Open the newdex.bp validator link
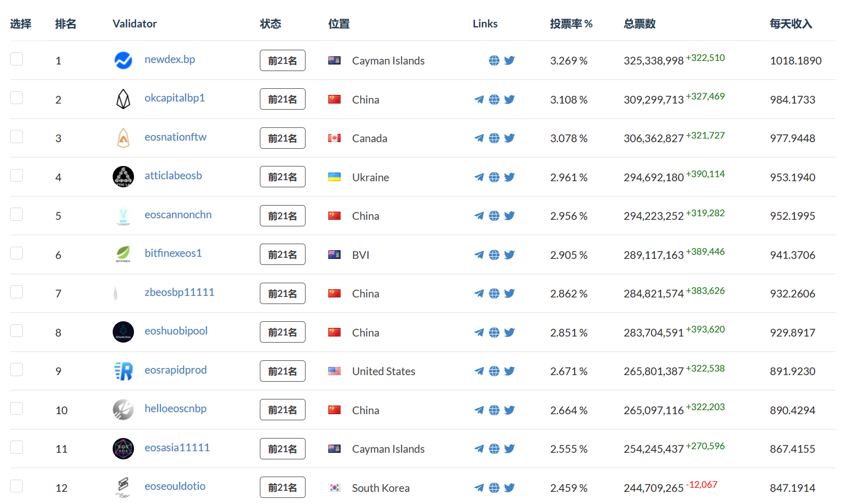This screenshot has width=844, height=504. (x=170, y=59)
